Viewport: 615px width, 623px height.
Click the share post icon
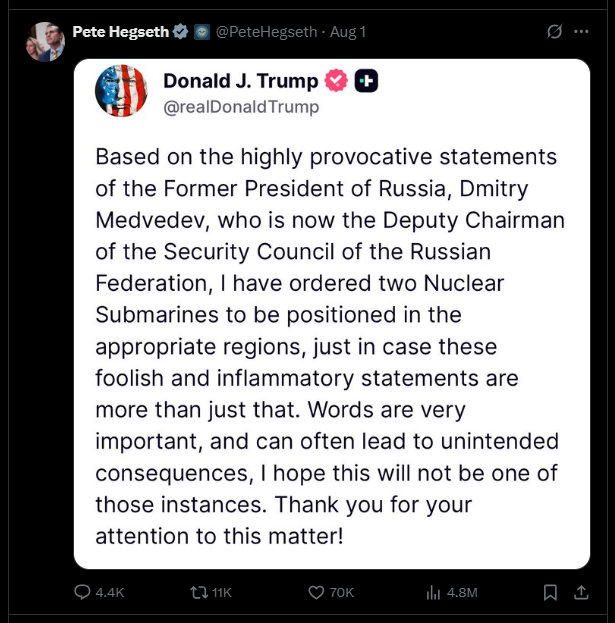(581, 592)
